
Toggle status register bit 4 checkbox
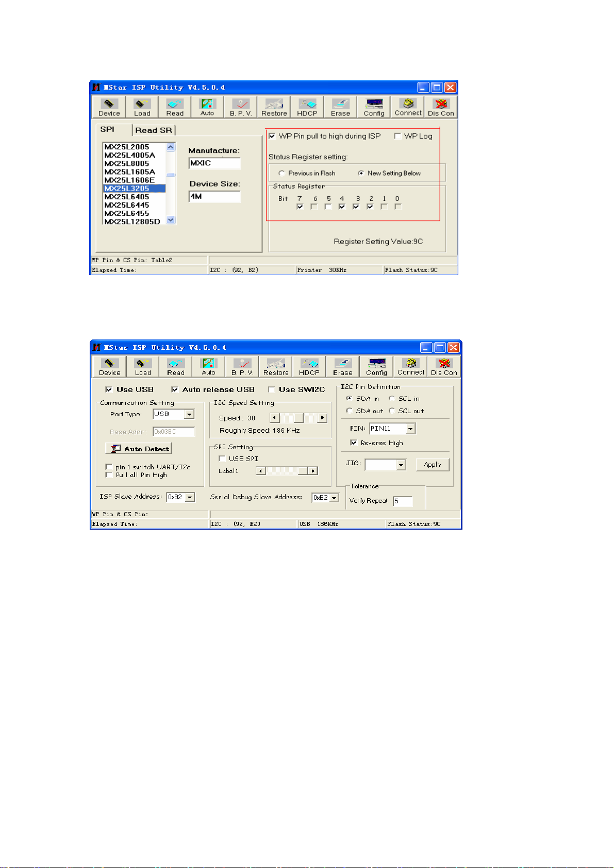click(342, 207)
